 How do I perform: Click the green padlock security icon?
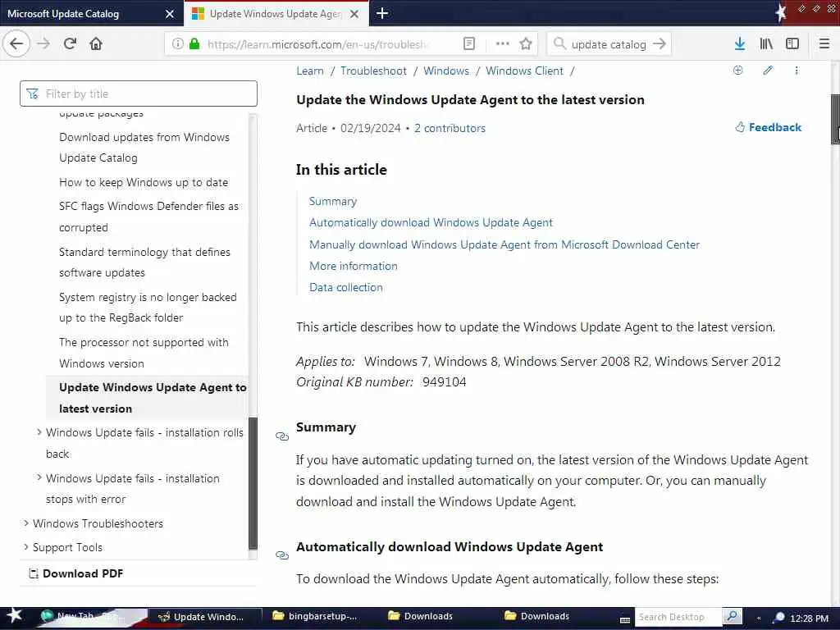(194, 44)
